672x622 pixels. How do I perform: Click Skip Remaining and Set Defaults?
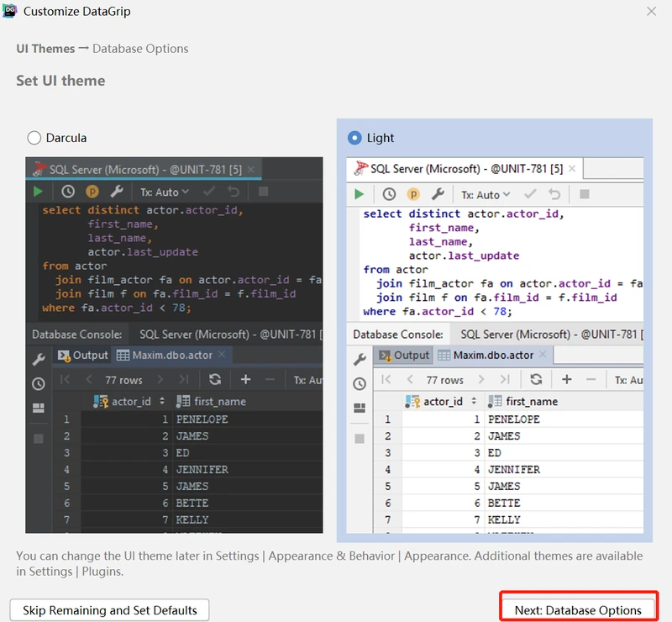[110, 610]
